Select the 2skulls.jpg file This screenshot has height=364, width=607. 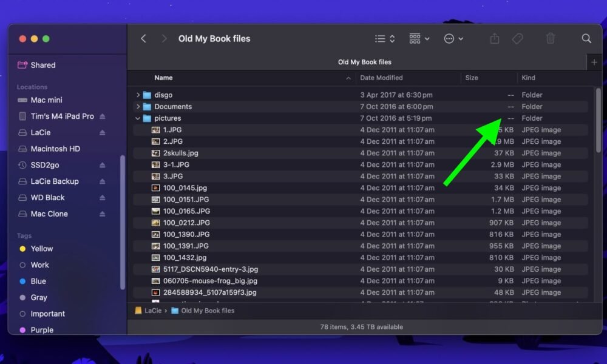[180, 153]
